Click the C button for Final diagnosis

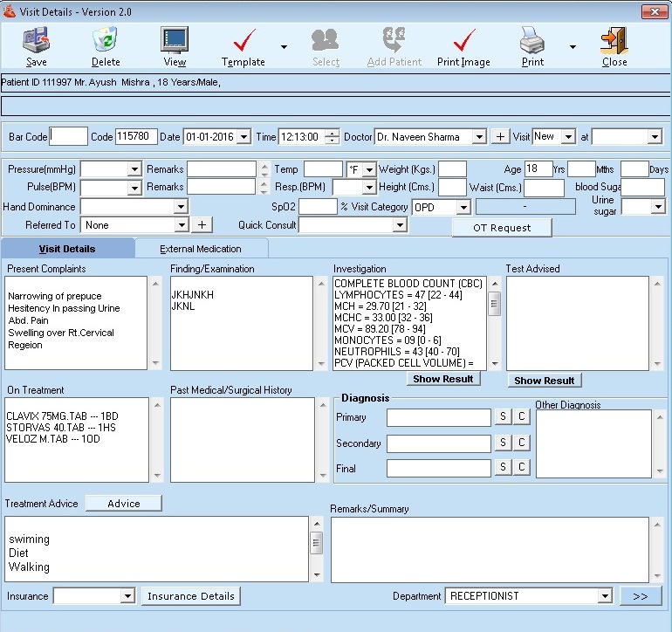coord(522,467)
